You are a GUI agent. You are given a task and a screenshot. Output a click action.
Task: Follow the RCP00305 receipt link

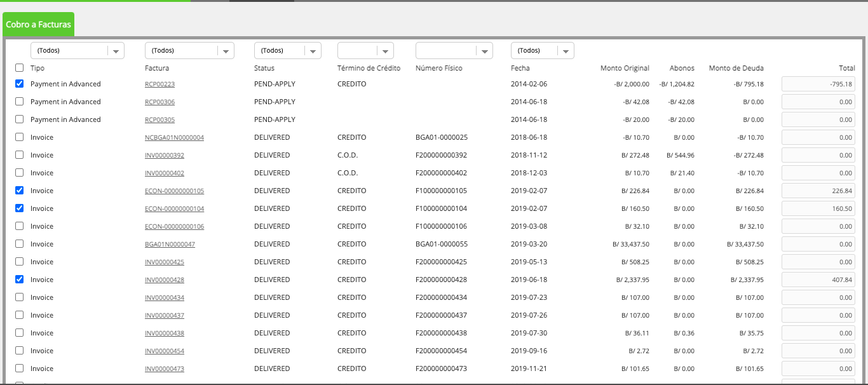[x=159, y=119]
